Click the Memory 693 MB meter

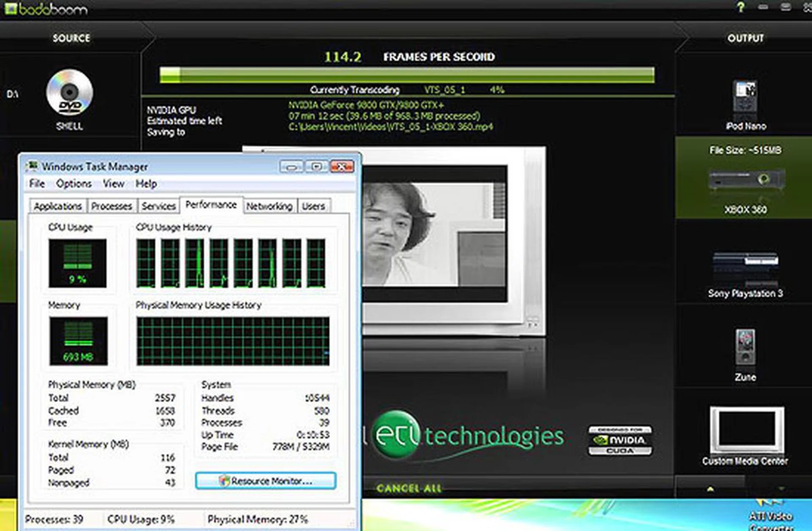click(78, 341)
